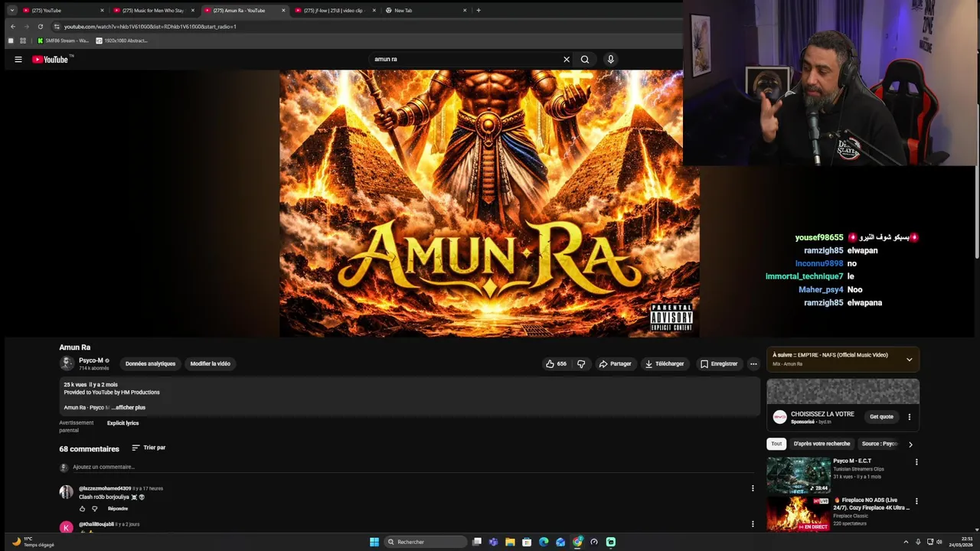Close the Amun Ra - YouTube tab
Viewport: 980px width, 551px height.
(283, 11)
